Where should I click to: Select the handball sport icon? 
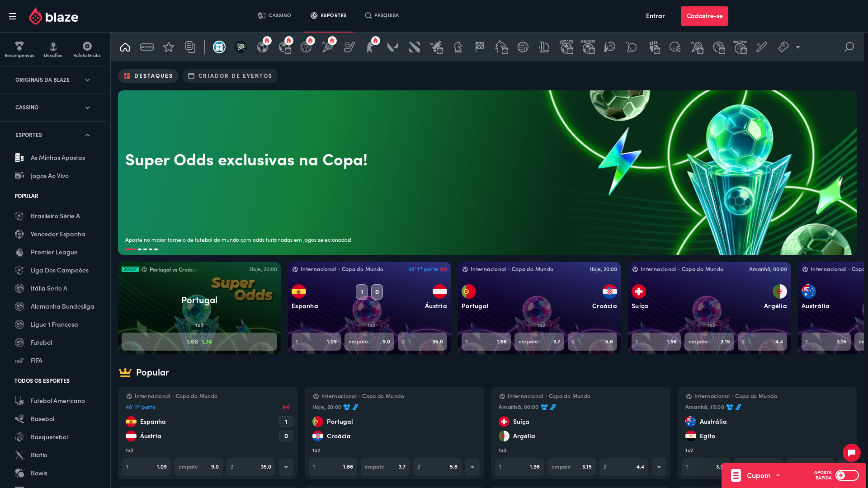tap(610, 47)
